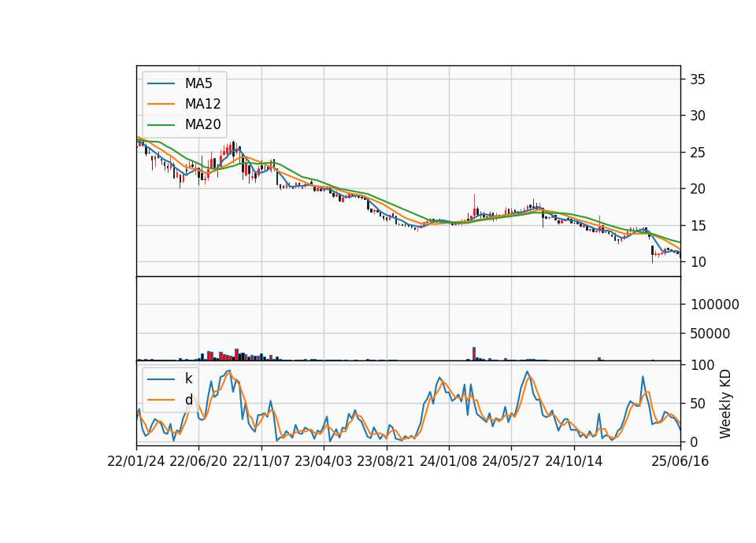Click the blue MA5 legend line sample

pyautogui.click(x=161, y=83)
